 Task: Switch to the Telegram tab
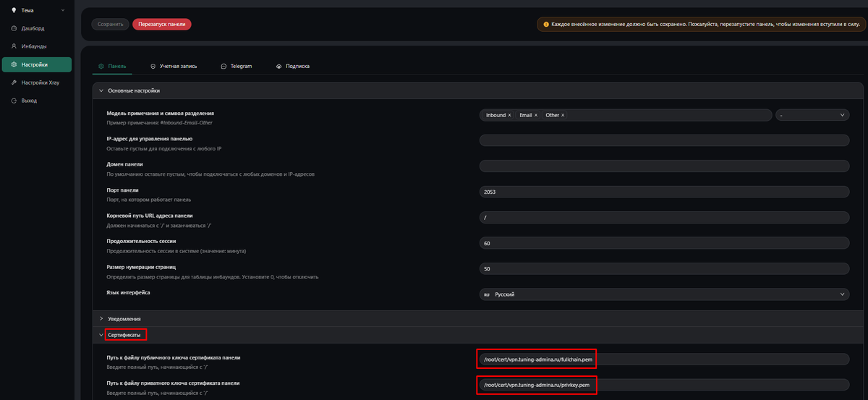tap(237, 66)
